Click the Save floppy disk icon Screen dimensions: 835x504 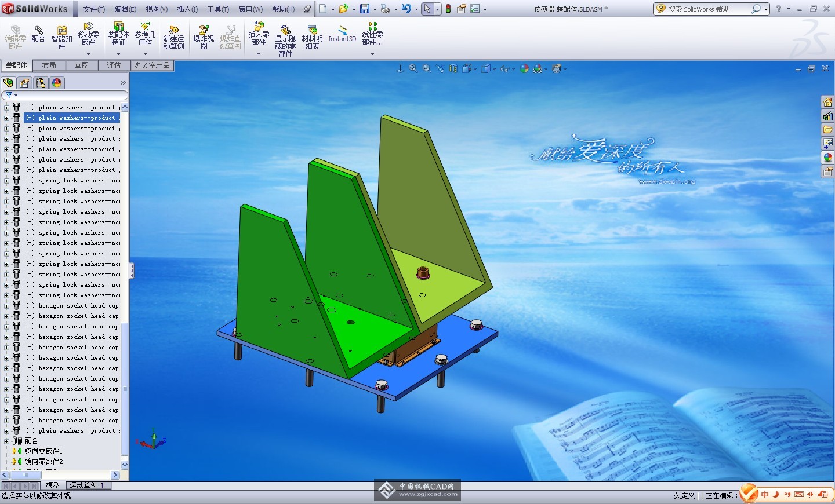coord(365,9)
